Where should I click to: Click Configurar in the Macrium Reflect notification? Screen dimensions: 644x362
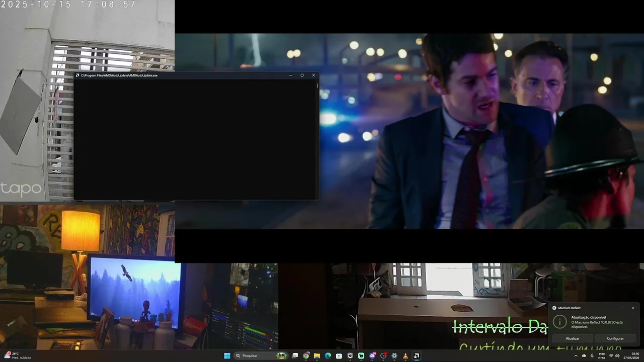[615, 338]
